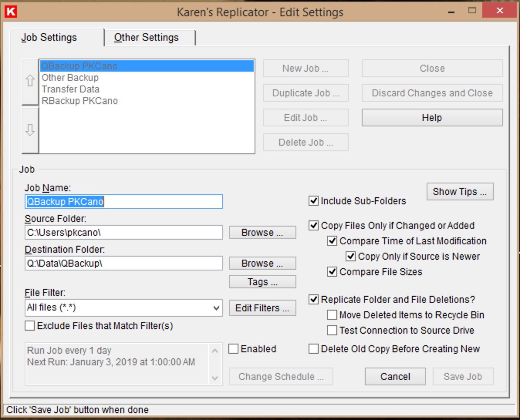Select Transfer Data in the job list

coord(71,89)
